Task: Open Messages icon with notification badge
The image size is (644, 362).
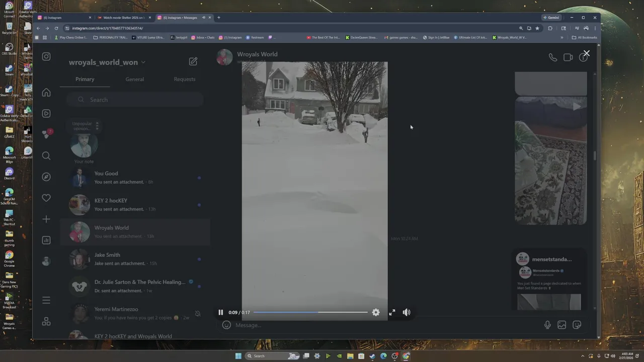Action: coord(47,134)
